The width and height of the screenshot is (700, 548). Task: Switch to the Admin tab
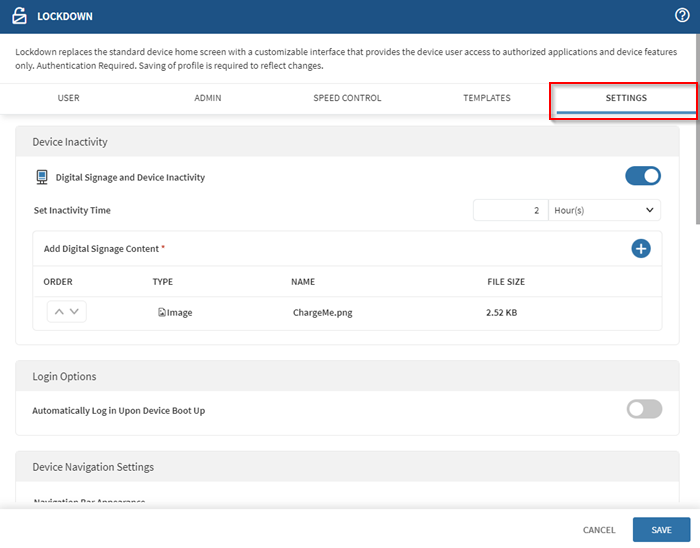pos(207,98)
